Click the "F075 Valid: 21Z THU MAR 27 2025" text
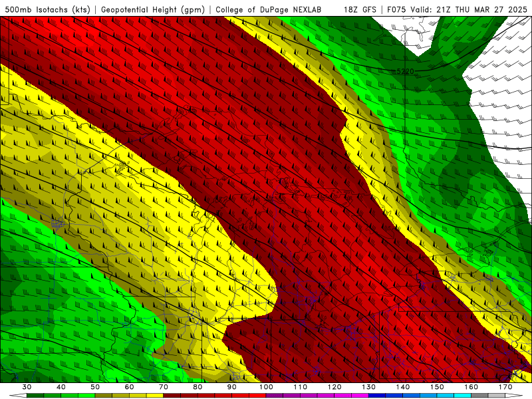 (x=457, y=9)
